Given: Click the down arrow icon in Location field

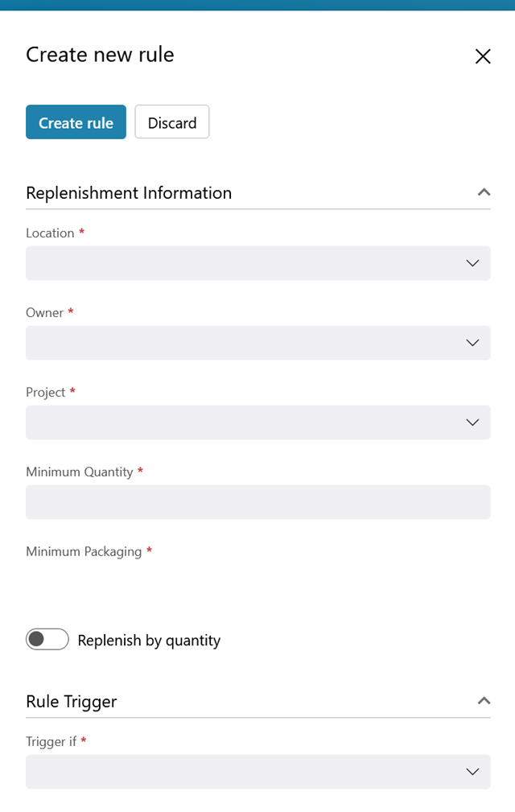Looking at the screenshot, I should (x=472, y=263).
